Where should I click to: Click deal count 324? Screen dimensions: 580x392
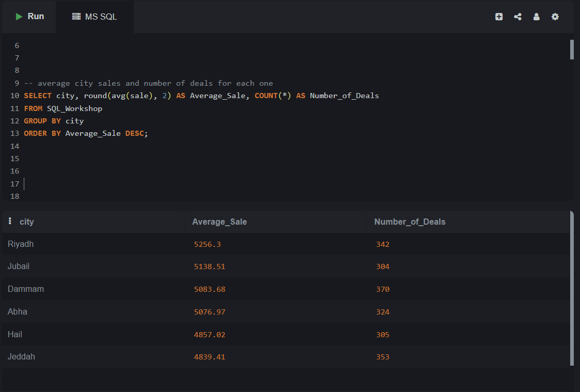[x=383, y=312]
